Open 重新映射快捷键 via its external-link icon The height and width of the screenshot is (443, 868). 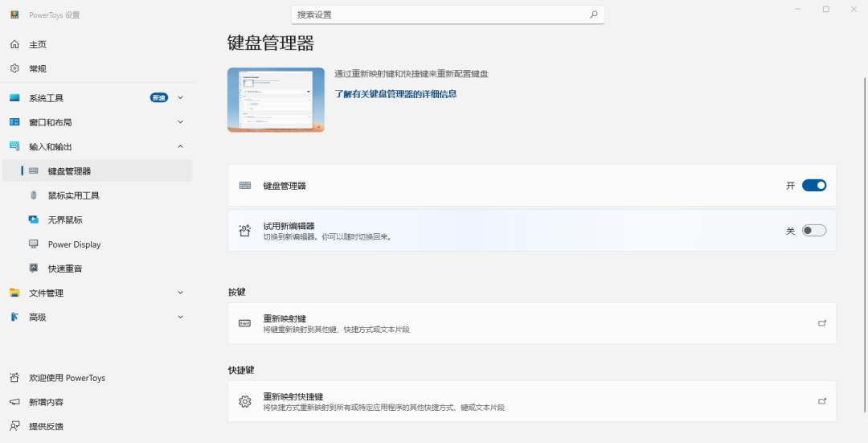pos(823,401)
